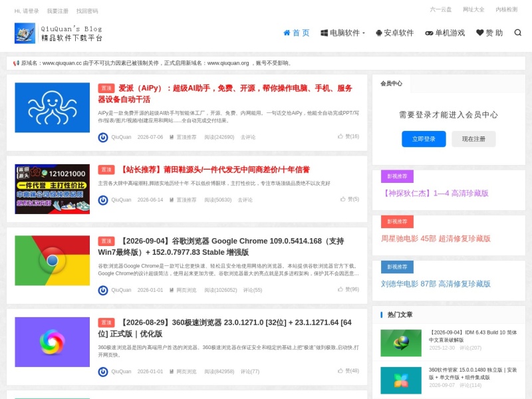
Task: Like the AiPy post via 赞(16)
Action: (x=348, y=136)
